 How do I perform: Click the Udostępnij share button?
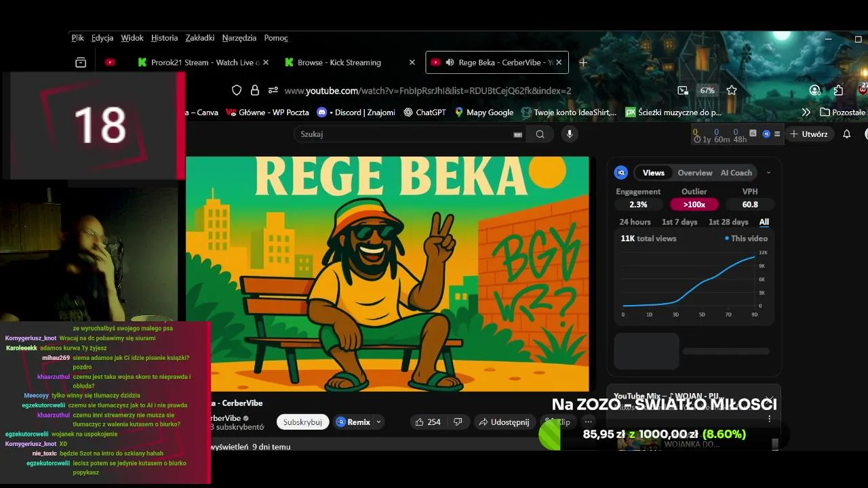pos(504,422)
